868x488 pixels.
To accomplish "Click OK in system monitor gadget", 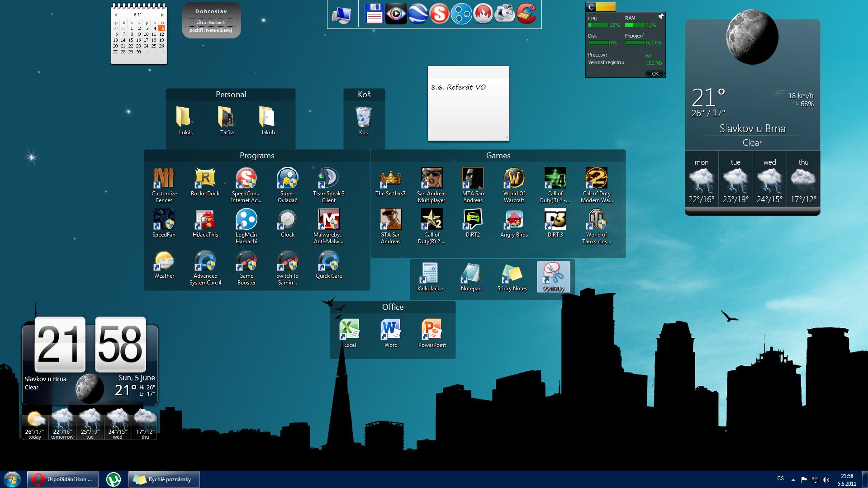I will [x=655, y=74].
